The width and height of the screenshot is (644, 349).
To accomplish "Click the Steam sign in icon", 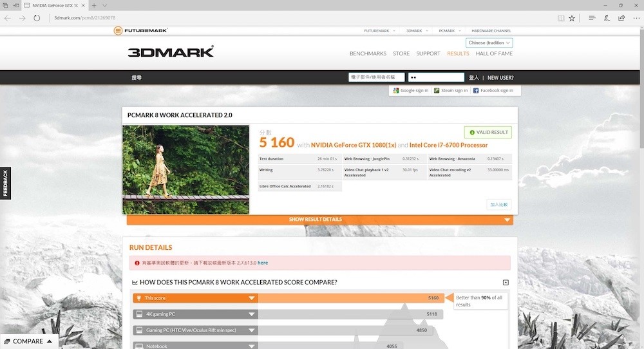I will tap(437, 90).
